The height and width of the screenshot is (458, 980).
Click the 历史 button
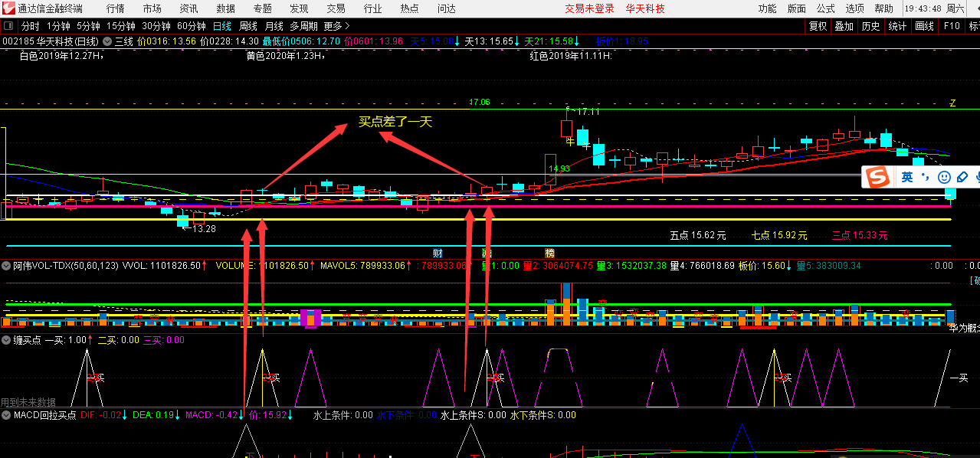click(x=871, y=26)
